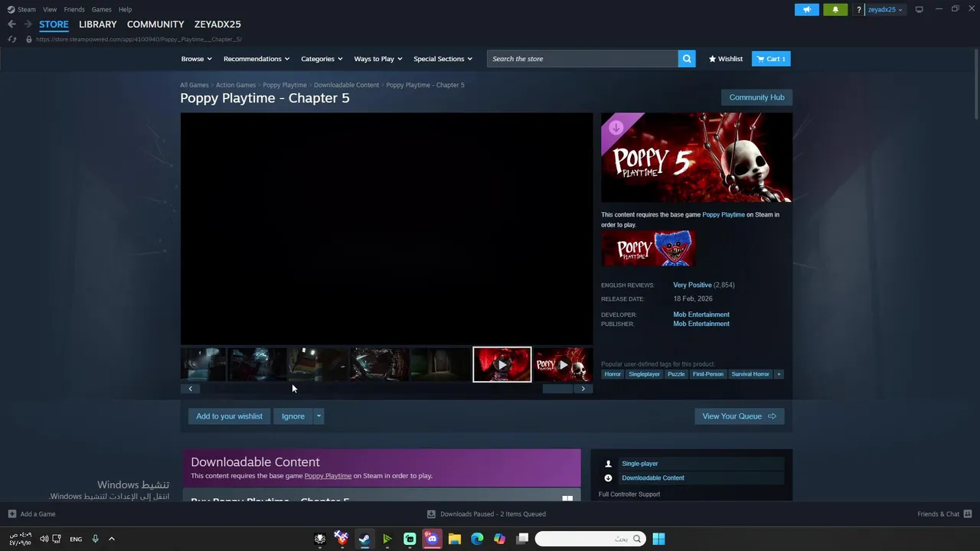The image size is (980, 551).
Task: Select the Survival Horror tag
Action: click(750, 374)
